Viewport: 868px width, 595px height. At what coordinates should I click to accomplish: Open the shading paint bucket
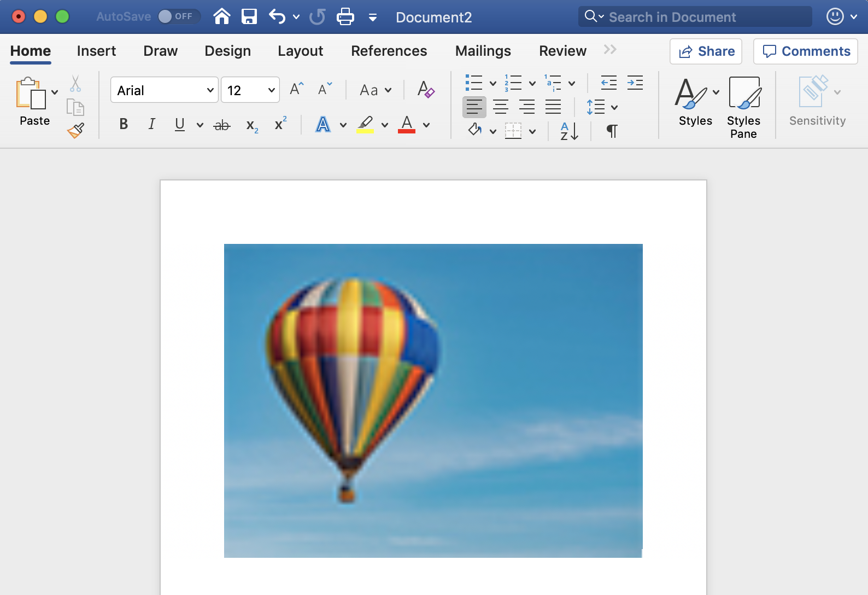[x=475, y=131]
